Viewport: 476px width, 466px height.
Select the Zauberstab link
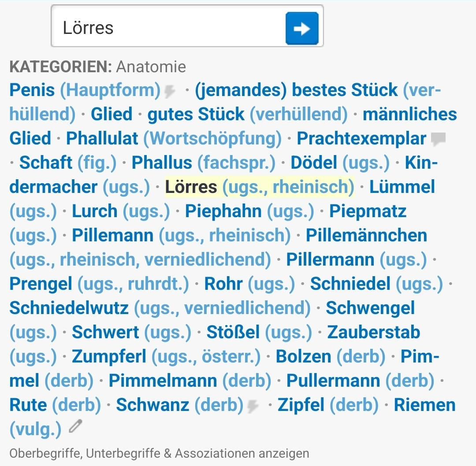[373, 332]
